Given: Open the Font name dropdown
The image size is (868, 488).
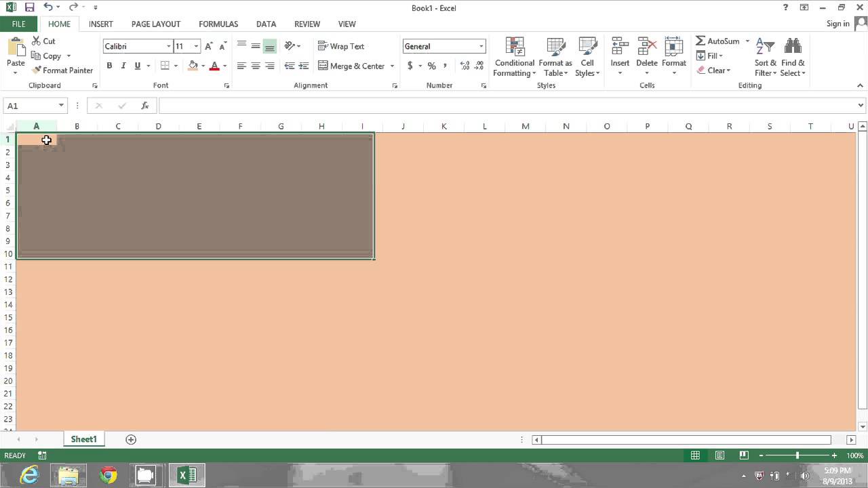Looking at the screenshot, I should click(168, 46).
